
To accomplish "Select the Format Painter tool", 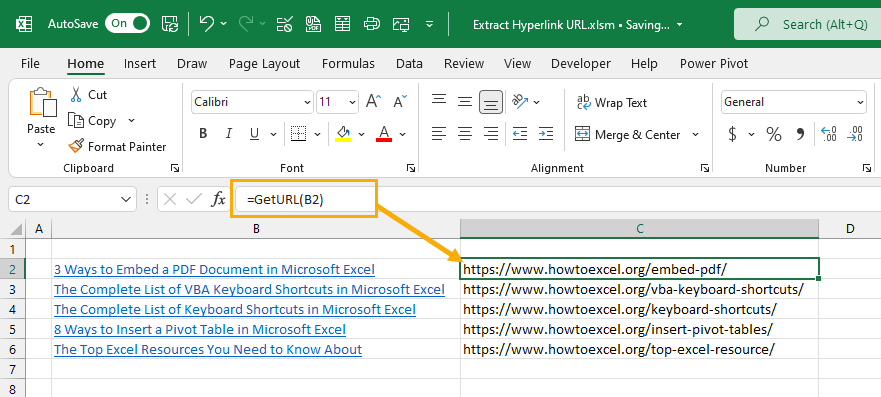I will pyautogui.click(x=117, y=147).
